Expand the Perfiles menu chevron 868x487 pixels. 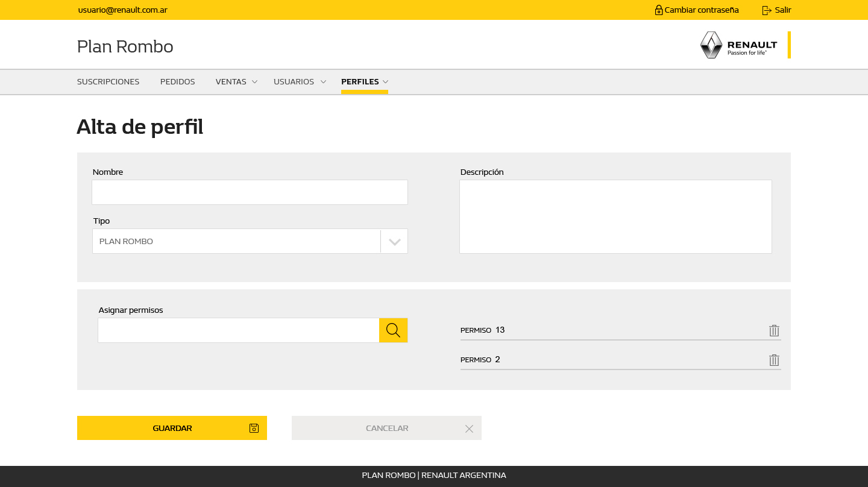(x=386, y=81)
